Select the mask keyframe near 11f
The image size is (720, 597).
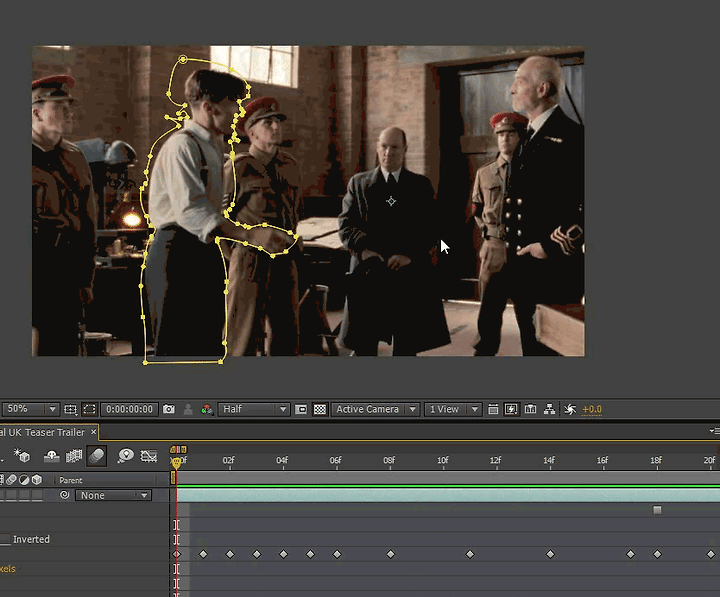[x=470, y=554]
